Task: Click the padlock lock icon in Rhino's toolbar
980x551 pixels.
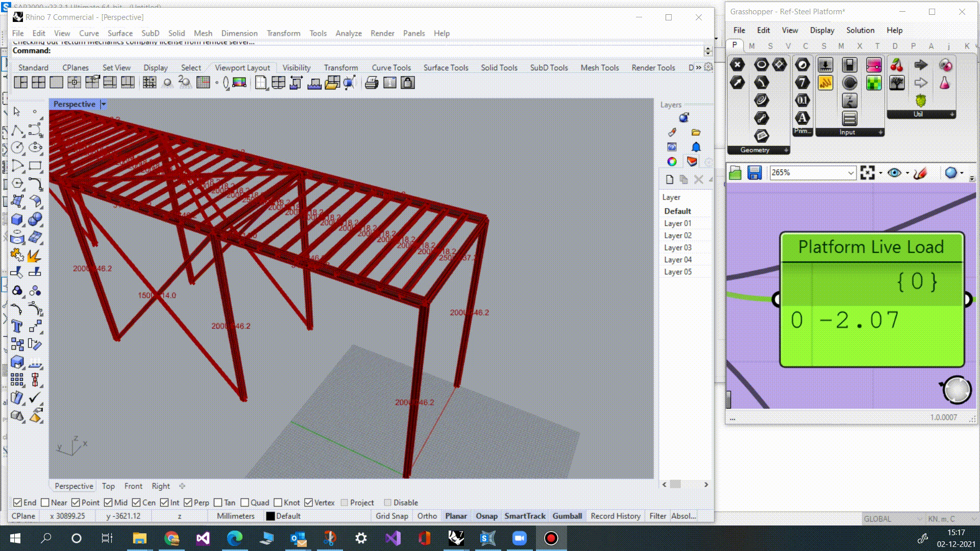Action: coord(408,83)
